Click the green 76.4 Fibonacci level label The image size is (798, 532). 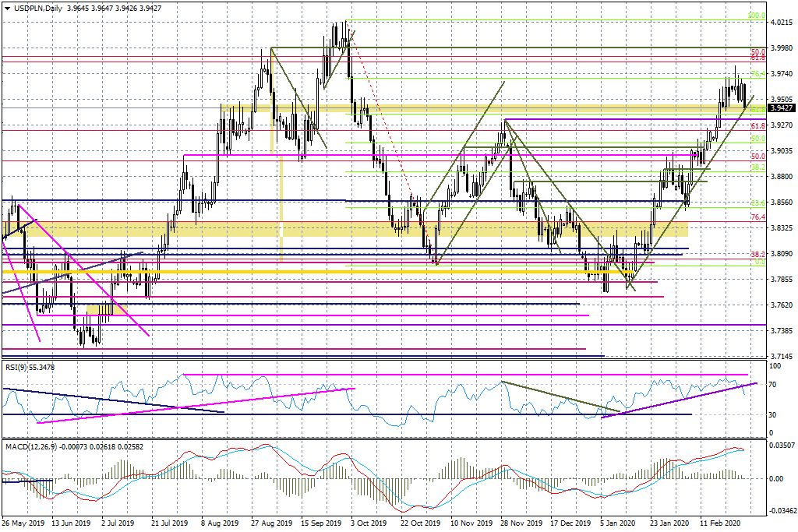757,74
